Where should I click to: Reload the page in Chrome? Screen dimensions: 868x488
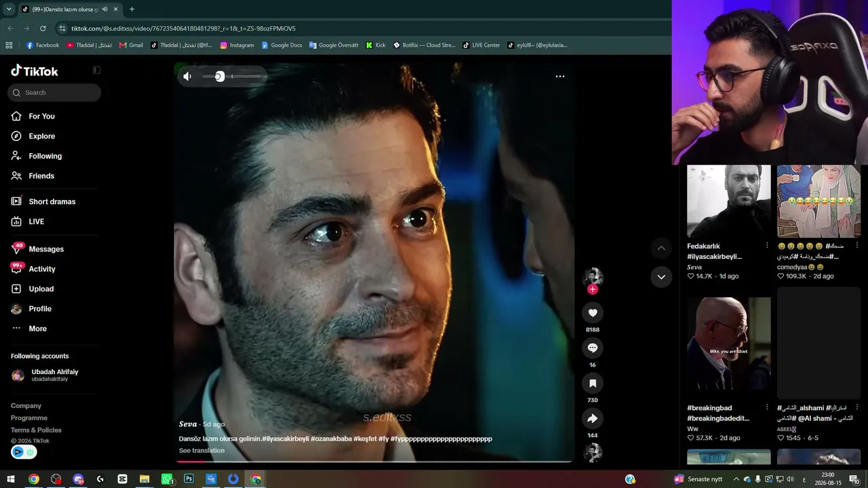click(43, 28)
